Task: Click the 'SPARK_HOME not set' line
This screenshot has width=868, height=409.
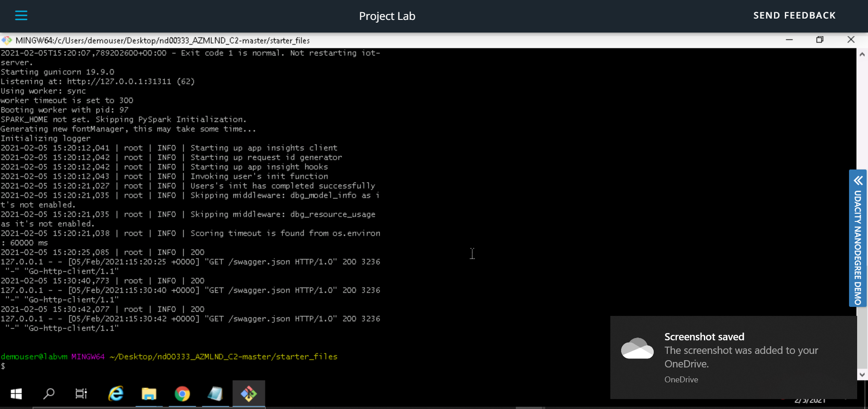Action: pos(123,119)
